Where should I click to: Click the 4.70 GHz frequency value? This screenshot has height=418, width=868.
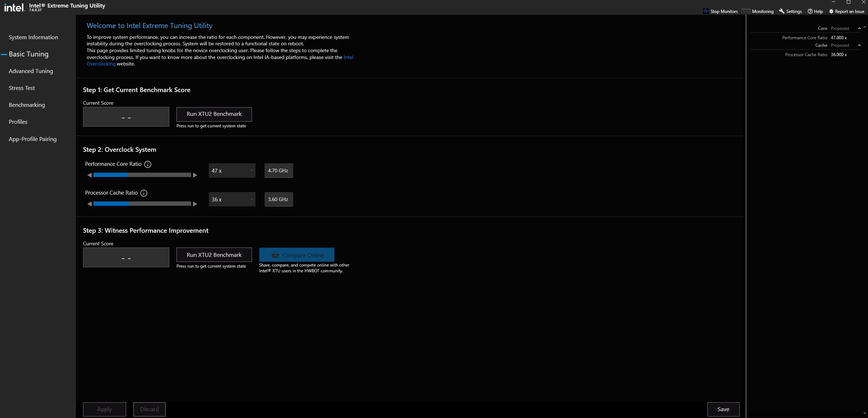click(279, 171)
